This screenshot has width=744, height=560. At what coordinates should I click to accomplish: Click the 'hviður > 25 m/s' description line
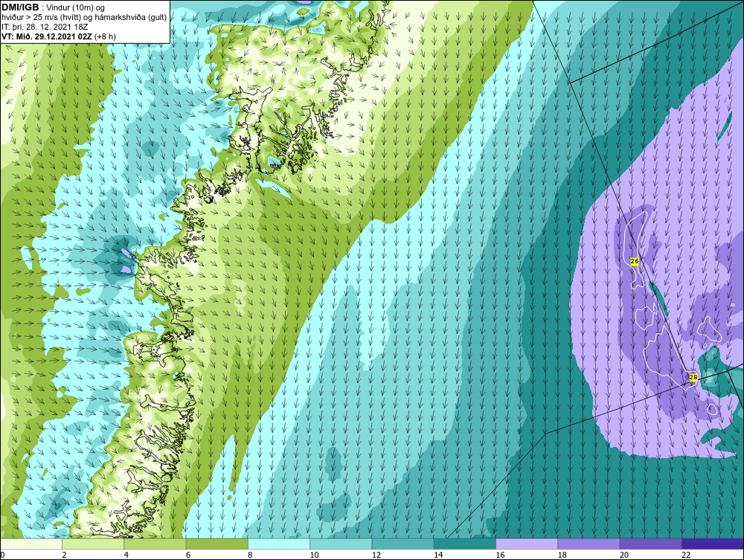click(85, 17)
